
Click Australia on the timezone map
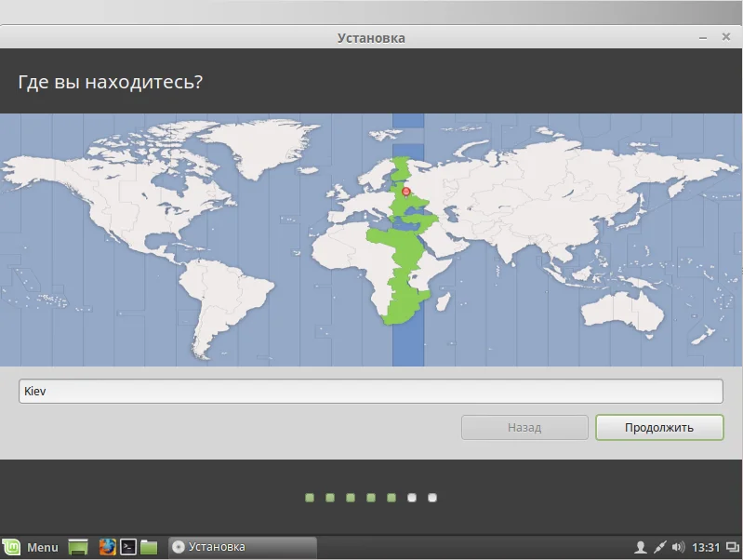(623, 313)
